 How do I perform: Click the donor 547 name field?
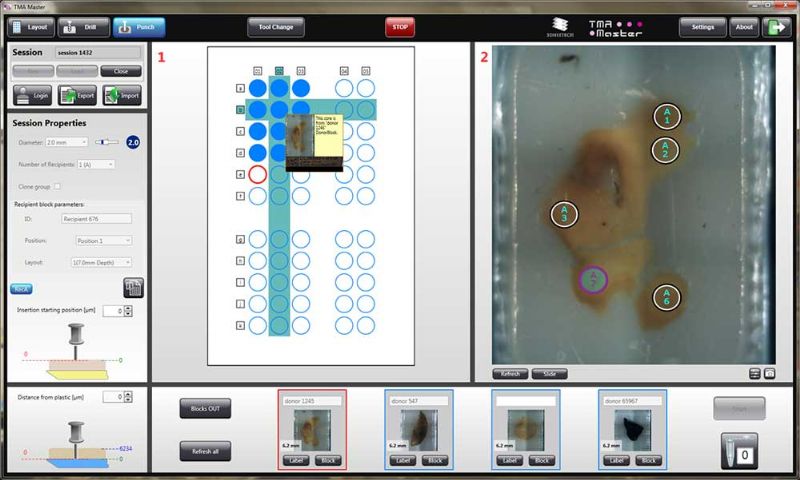coord(419,401)
